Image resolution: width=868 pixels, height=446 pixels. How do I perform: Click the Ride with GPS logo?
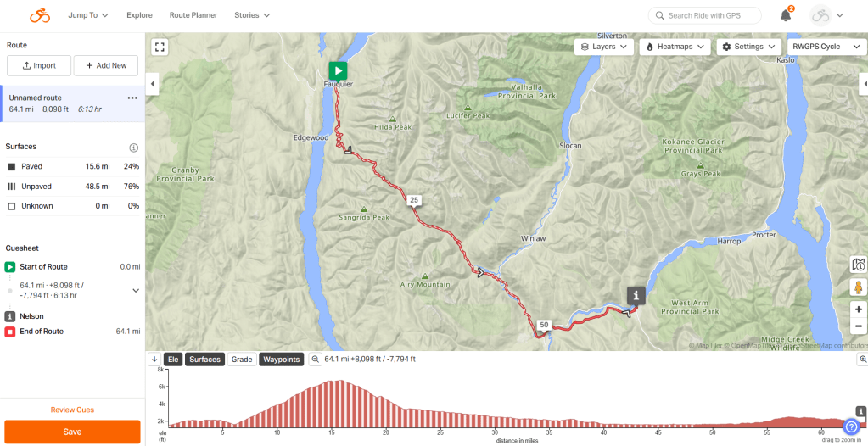click(40, 15)
